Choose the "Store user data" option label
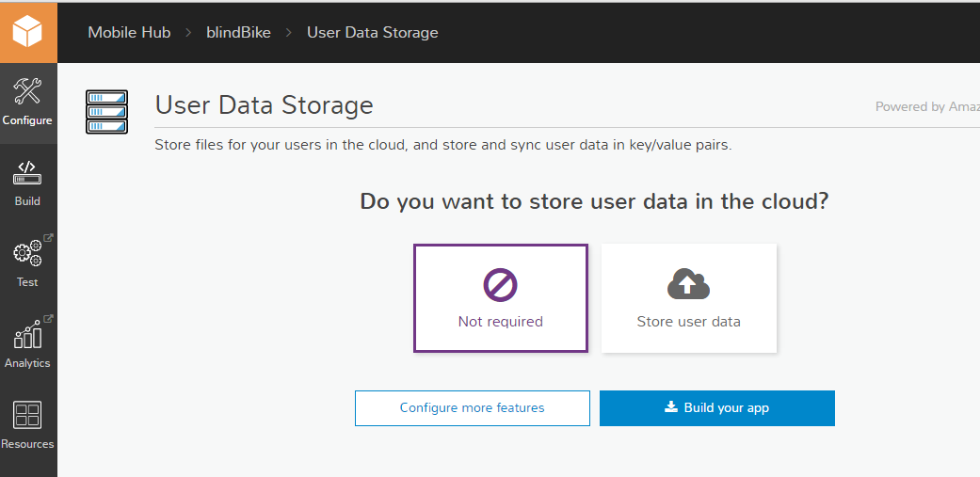The width and height of the screenshot is (980, 477). tap(688, 322)
